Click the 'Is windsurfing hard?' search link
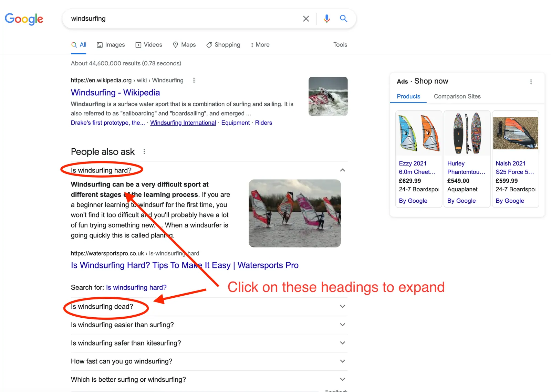The height and width of the screenshot is (392, 551). tap(136, 287)
